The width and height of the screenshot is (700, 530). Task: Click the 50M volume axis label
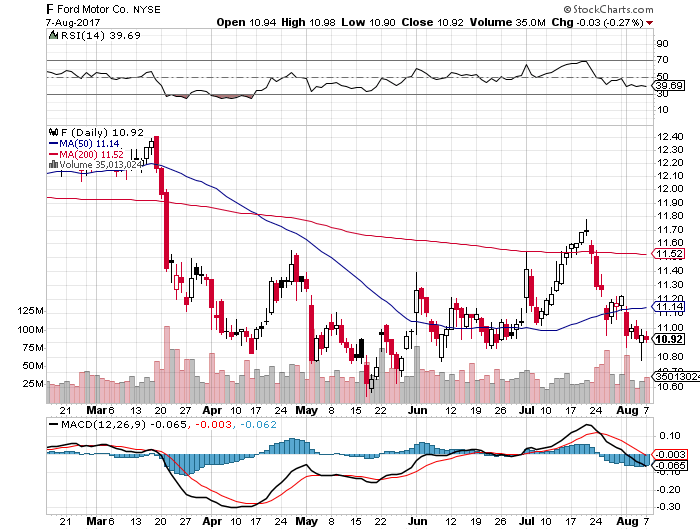33,366
